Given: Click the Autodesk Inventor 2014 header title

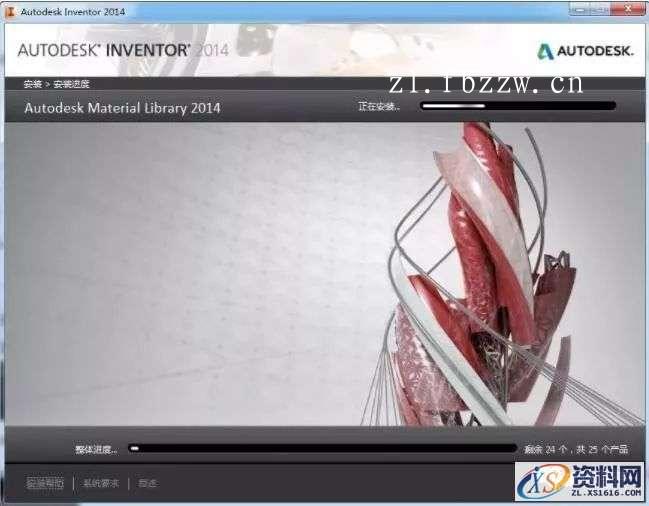Looking at the screenshot, I should point(123,50).
